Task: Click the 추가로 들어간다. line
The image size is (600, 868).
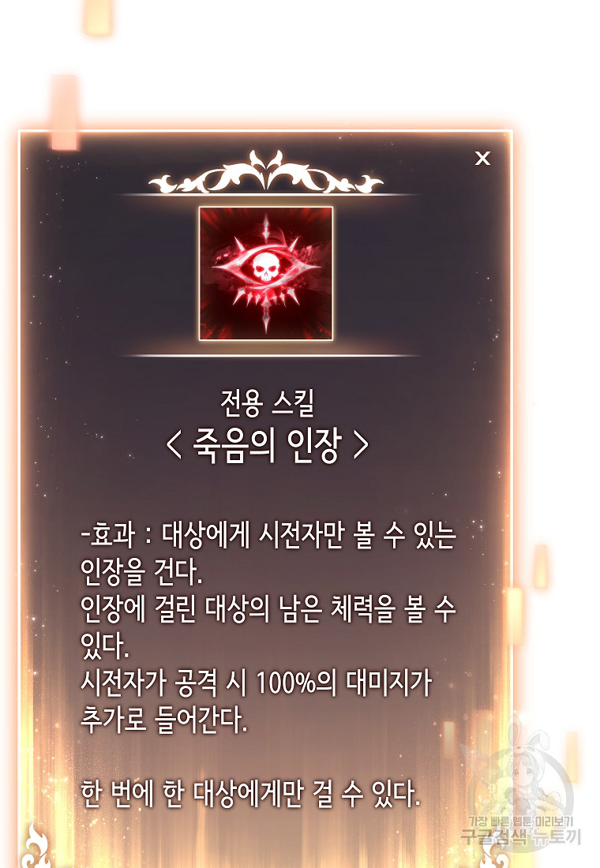Action: [x=164, y=720]
